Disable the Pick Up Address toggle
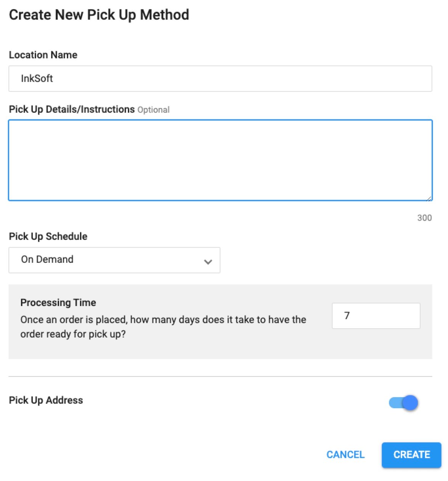The image size is (448, 481). pyautogui.click(x=403, y=403)
